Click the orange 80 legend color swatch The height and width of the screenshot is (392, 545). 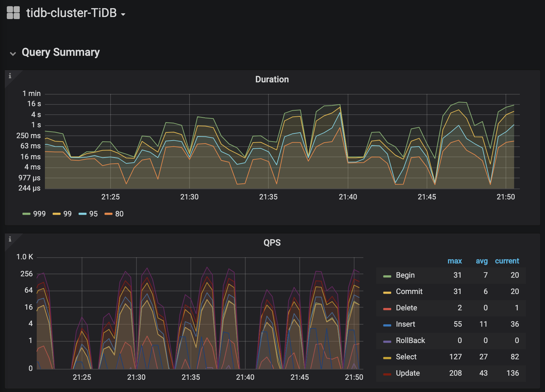coord(108,214)
